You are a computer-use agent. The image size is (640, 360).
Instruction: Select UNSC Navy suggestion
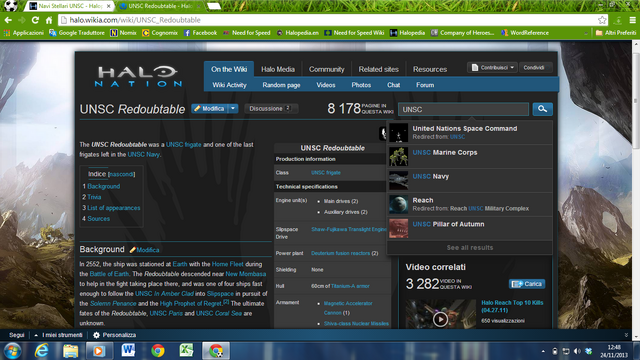coord(470,180)
